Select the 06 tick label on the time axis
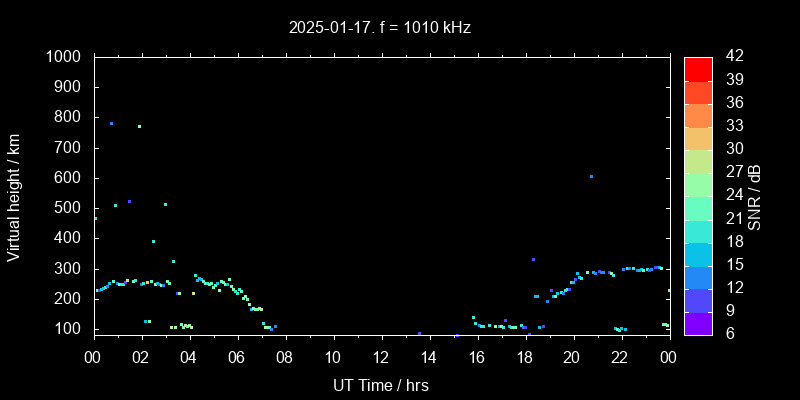Image resolution: width=800 pixels, height=400 pixels. coord(237,357)
